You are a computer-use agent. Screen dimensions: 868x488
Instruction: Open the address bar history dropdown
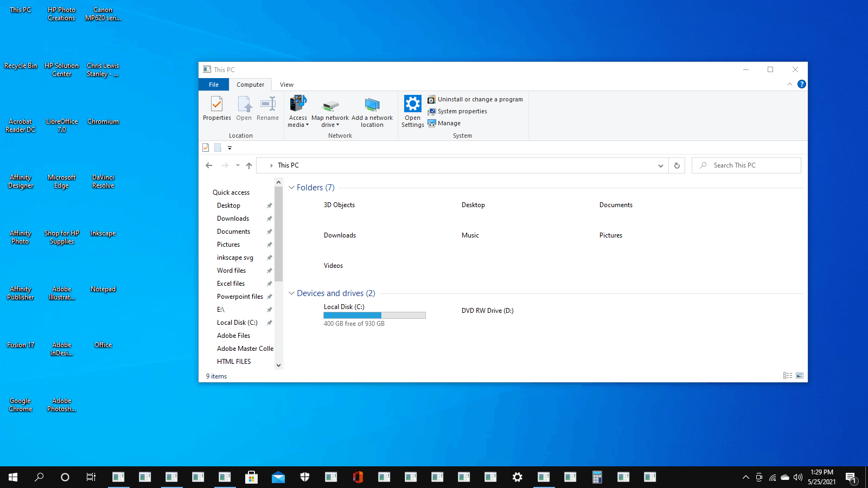point(660,165)
